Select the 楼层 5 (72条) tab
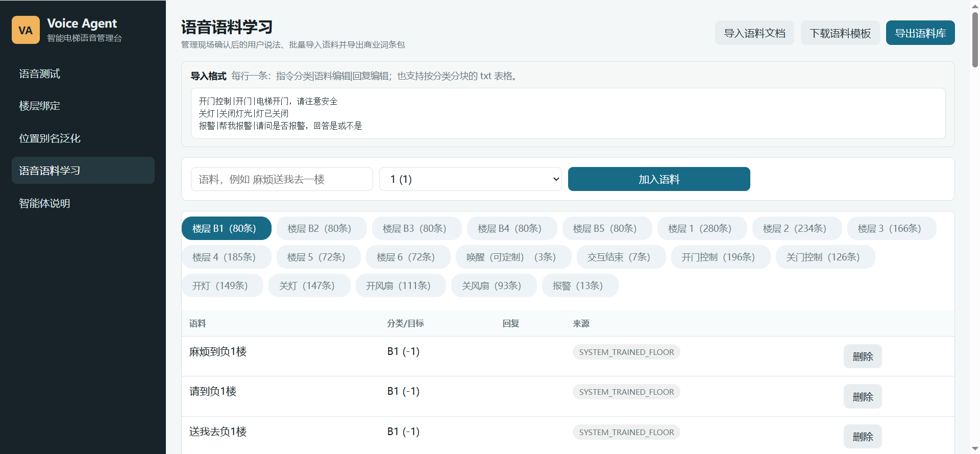This screenshot has width=980, height=454. click(x=318, y=257)
